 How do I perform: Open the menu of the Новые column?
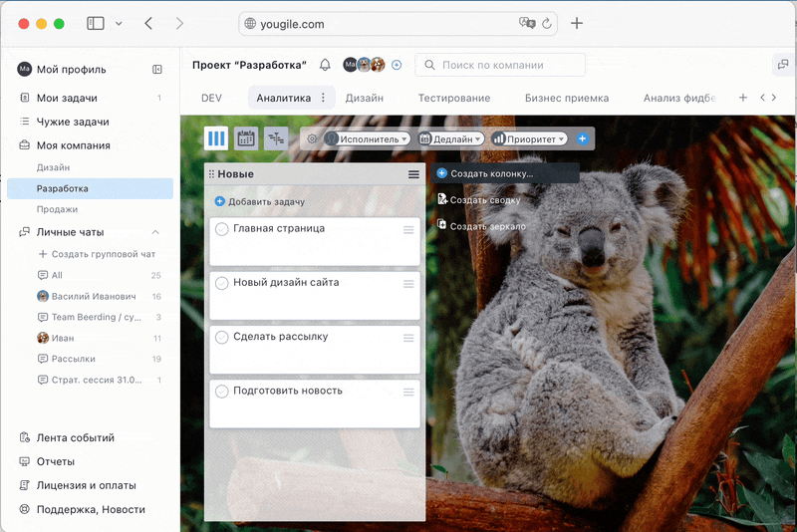[413, 174]
